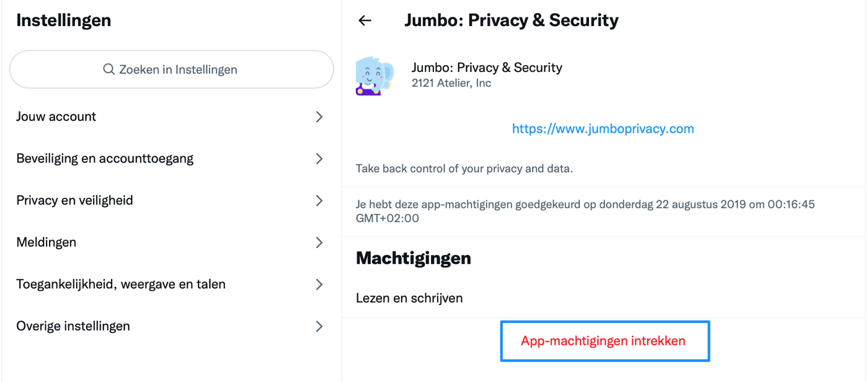The width and height of the screenshot is (868, 382).
Task: Focus the Zoeken in Instellingen search field
Action: click(x=172, y=69)
